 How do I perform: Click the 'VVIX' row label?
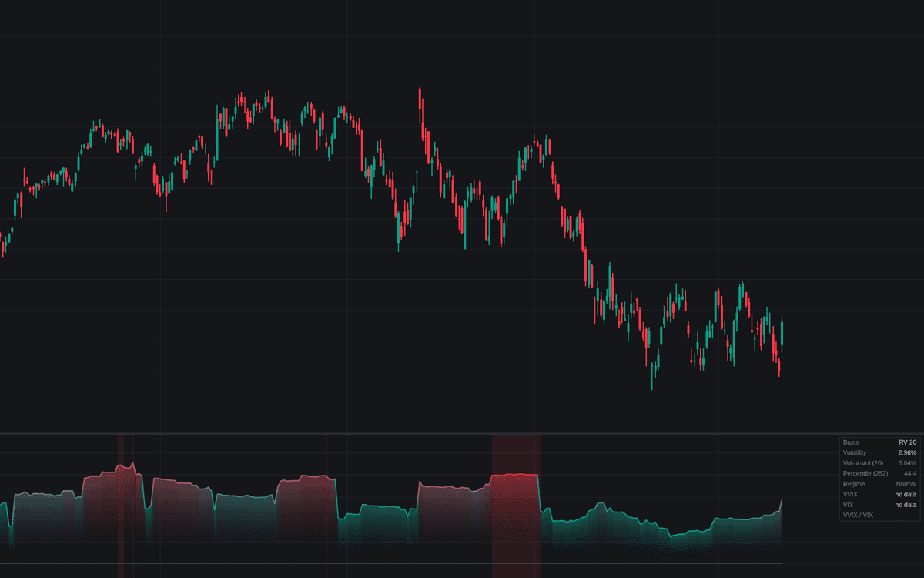pos(851,494)
